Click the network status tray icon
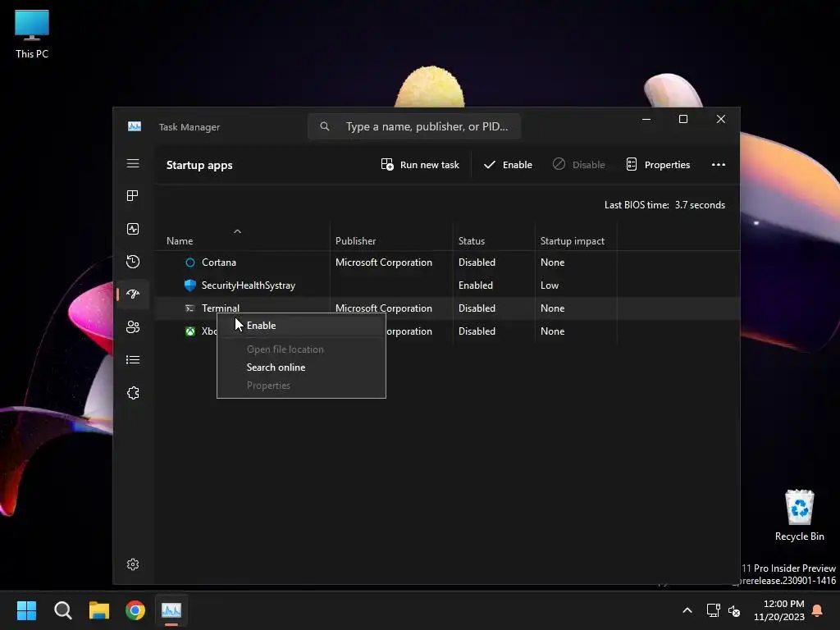Screen dimensions: 840x630 pos(713,610)
